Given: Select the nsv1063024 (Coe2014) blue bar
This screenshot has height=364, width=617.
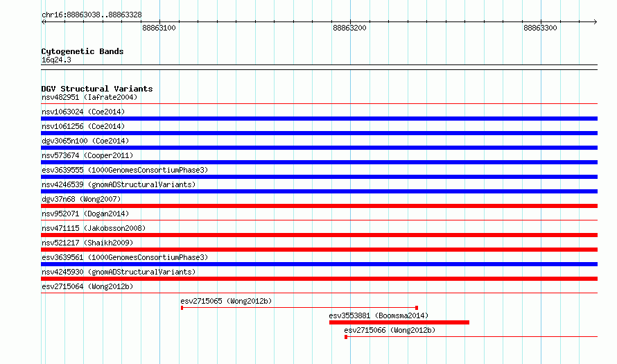Looking at the screenshot, I should pos(319,119).
